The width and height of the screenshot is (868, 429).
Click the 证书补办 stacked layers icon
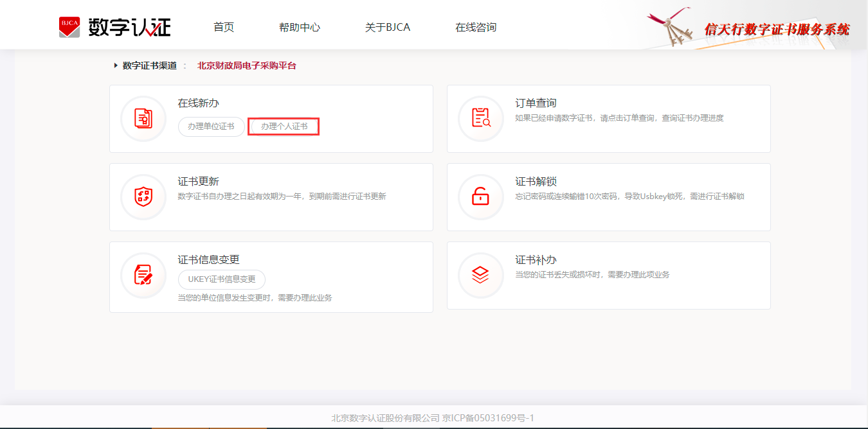tap(481, 275)
